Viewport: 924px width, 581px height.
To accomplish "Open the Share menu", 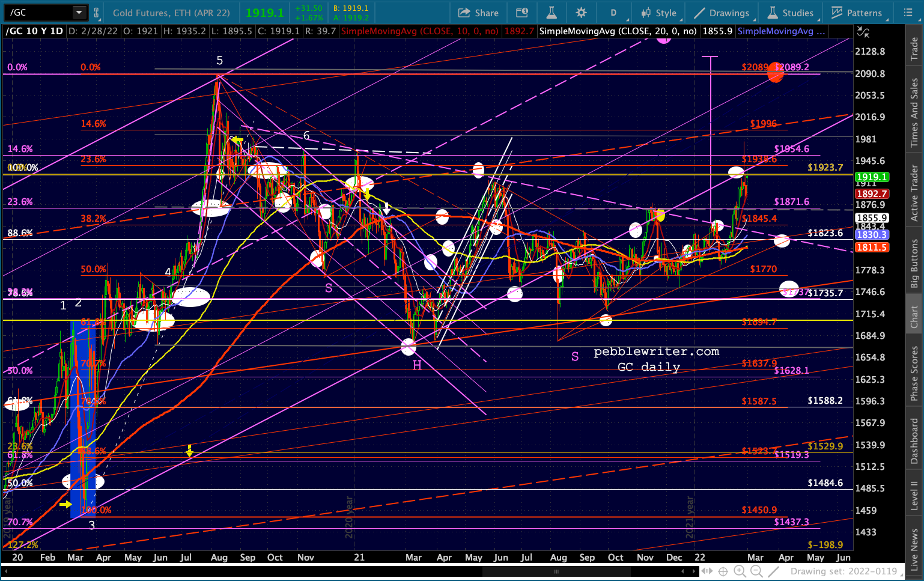I will click(479, 13).
